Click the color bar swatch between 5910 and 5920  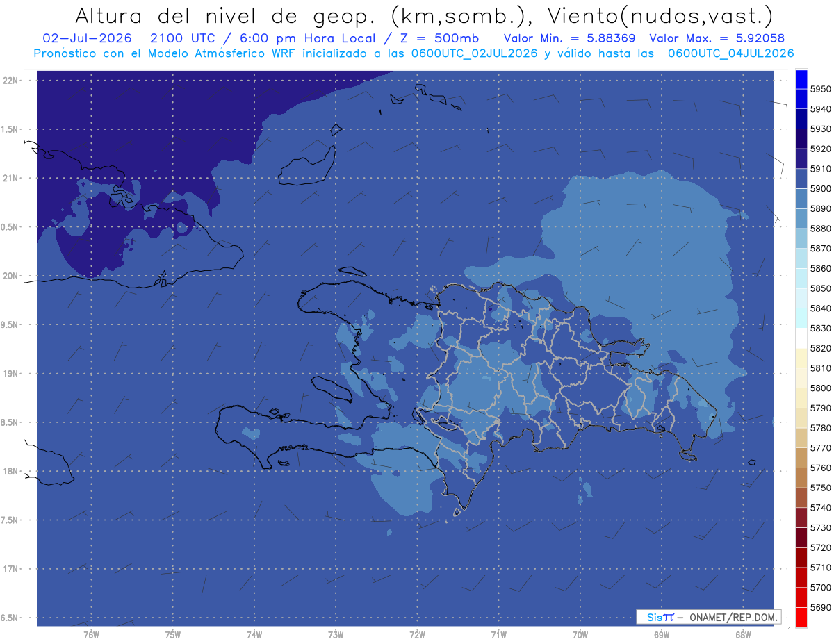pos(801,159)
